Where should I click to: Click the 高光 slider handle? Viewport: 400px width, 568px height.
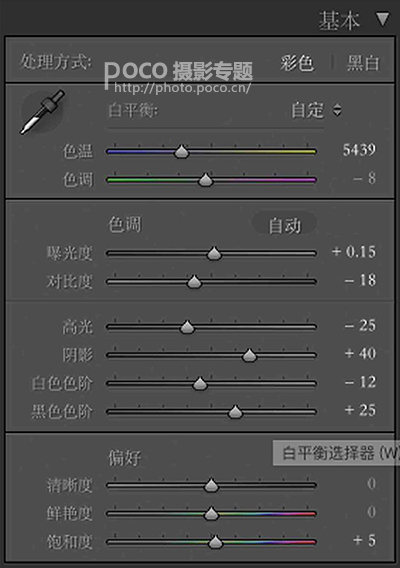(x=187, y=327)
